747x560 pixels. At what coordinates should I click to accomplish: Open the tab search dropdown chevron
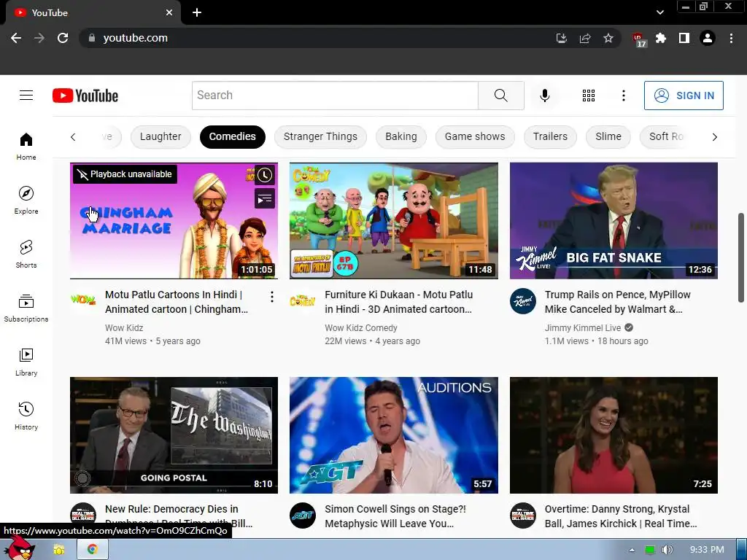coord(659,12)
